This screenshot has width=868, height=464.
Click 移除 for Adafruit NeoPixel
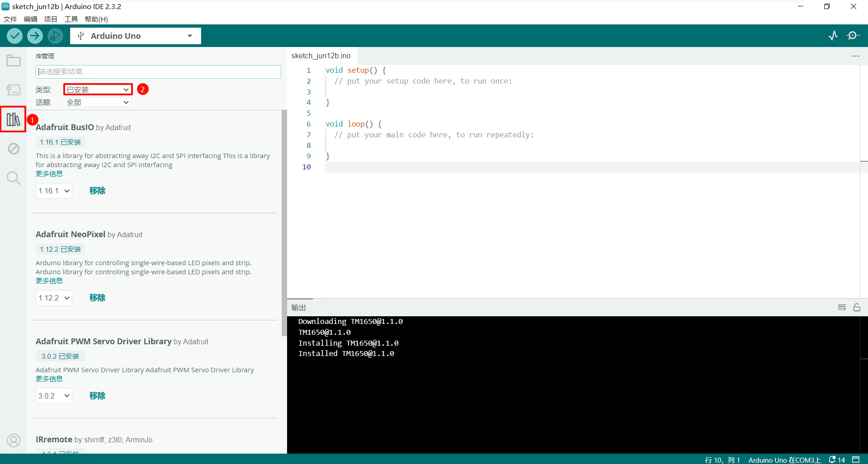coord(97,298)
